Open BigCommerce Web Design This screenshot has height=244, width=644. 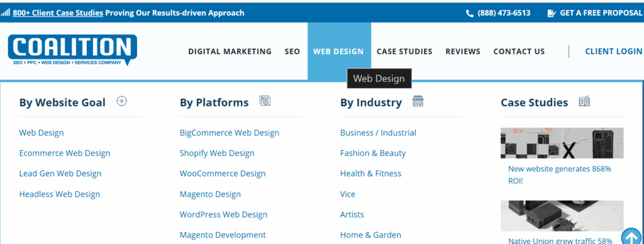(x=229, y=133)
